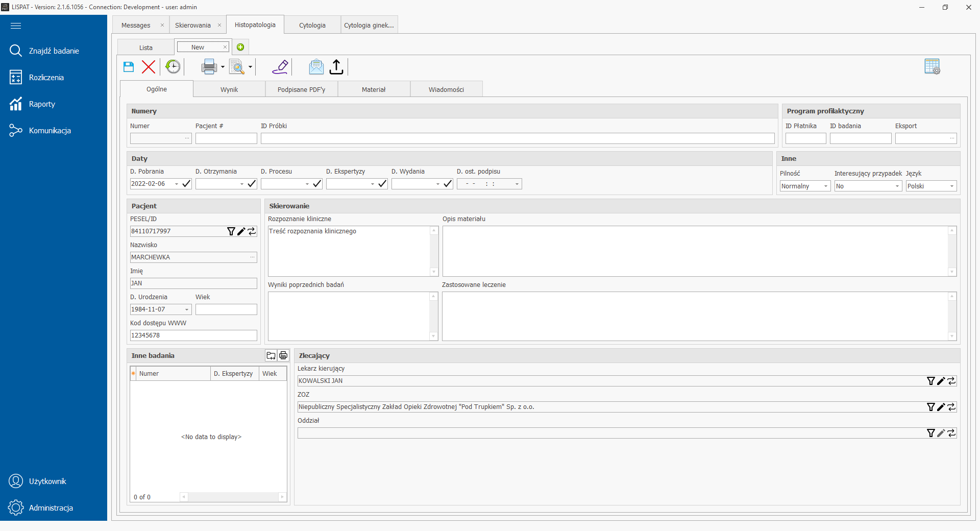This screenshot has width=980, height=531.
Task: Open the Cytologia tab
Action: click(x=312, y=25)
